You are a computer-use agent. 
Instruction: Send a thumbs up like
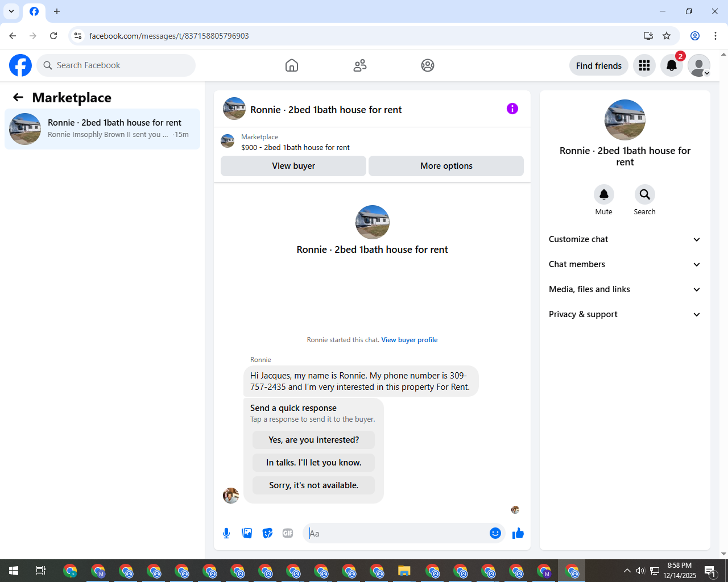pos(518,533)
